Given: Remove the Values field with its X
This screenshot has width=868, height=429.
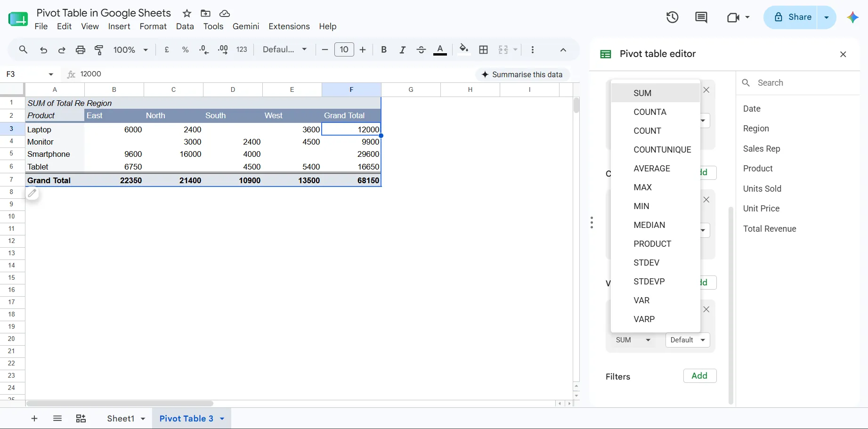Looking at the screenshot, I should click(706, 309).
